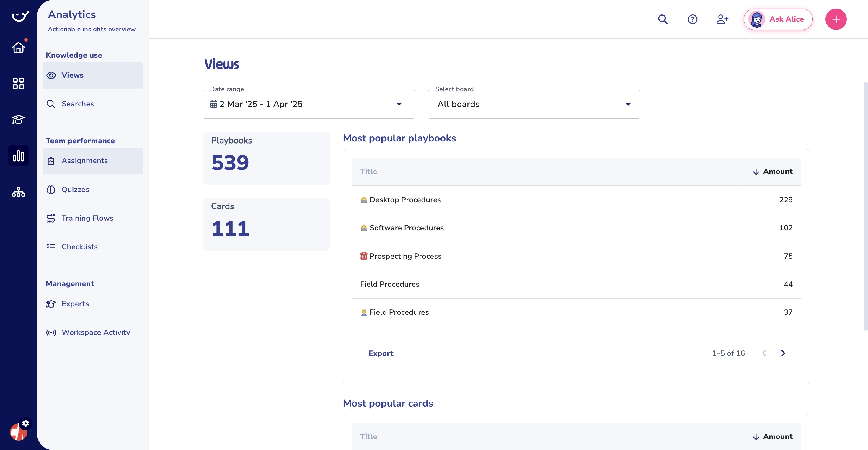Open Quizzes analytics page

pos(93,190)
